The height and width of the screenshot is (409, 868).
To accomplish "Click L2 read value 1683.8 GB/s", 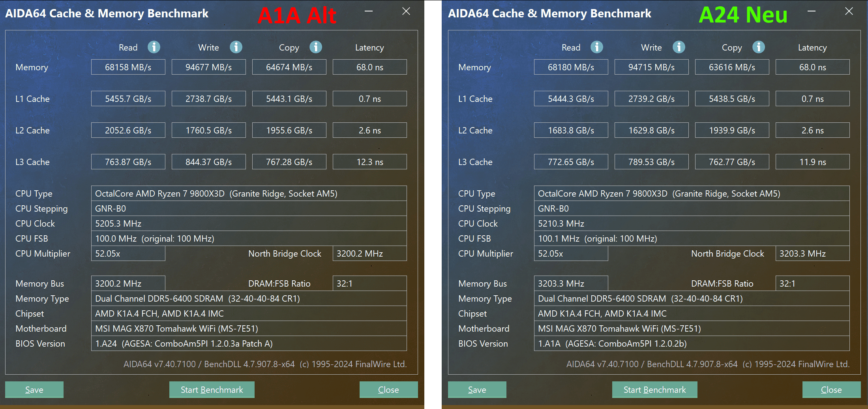I will coord(571,130).
